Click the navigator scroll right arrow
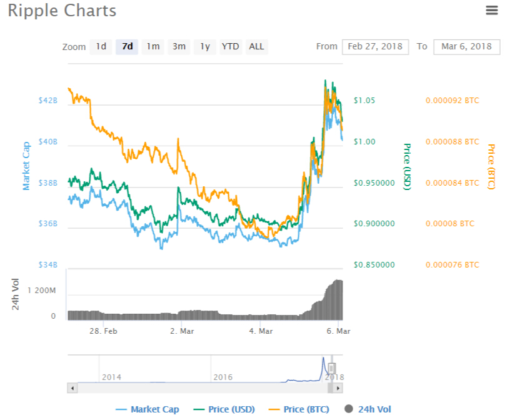 [338, 388]
